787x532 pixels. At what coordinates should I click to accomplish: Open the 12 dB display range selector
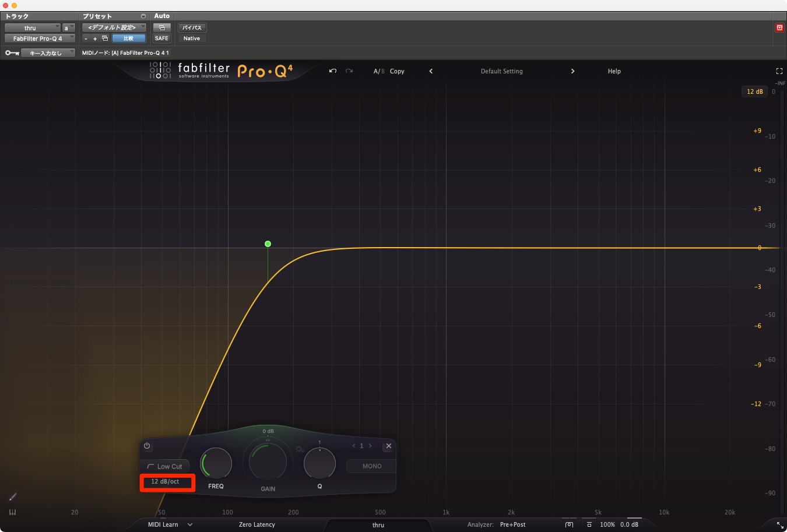pos(755,91)
